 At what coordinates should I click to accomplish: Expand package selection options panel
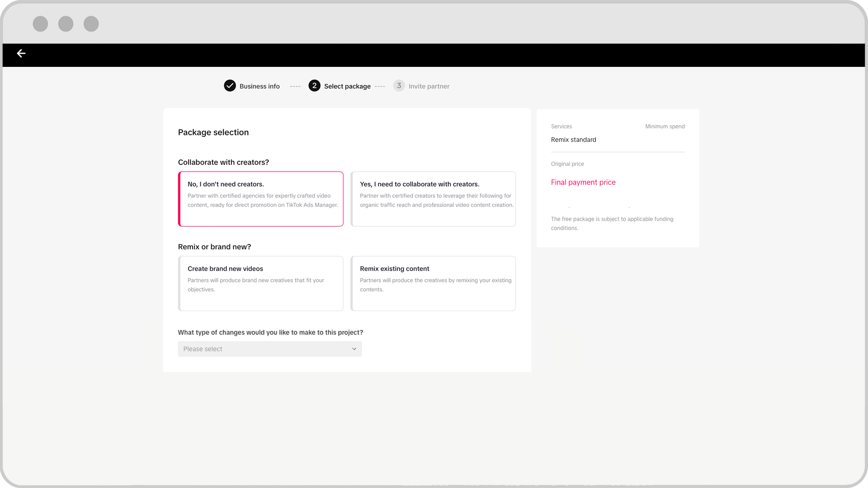pos(354,348)
